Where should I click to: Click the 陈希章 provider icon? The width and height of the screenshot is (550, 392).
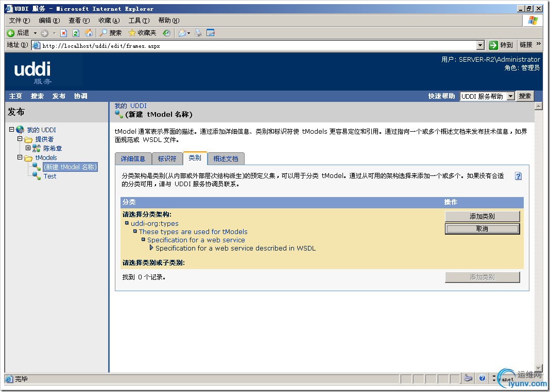click(37, 149)
